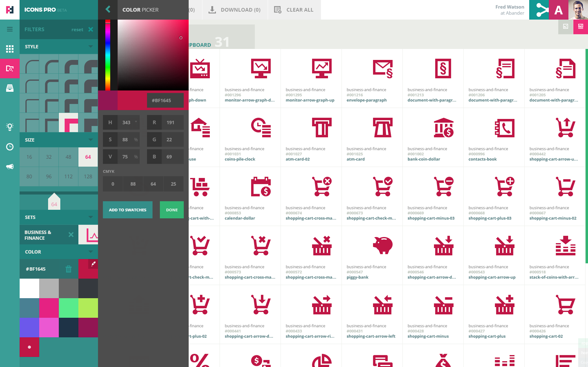Select the bank-coin-dollar icon
Image resolution: width=588 pixels, height=367 pixels.
[444, 127]
